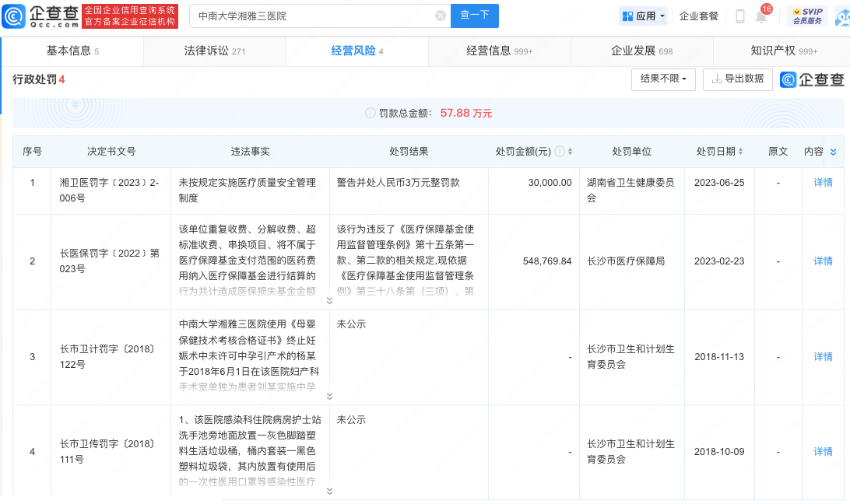This screenshot has width=850, height=504.
Task: Clear the search box text
Action: pyautogui.click(x=441, y=16)
